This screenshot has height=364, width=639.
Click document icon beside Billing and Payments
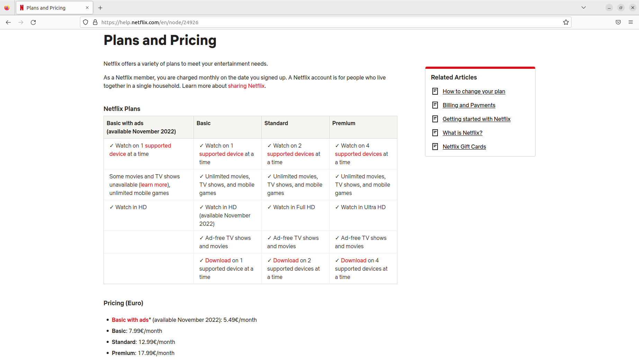point(435,105)
